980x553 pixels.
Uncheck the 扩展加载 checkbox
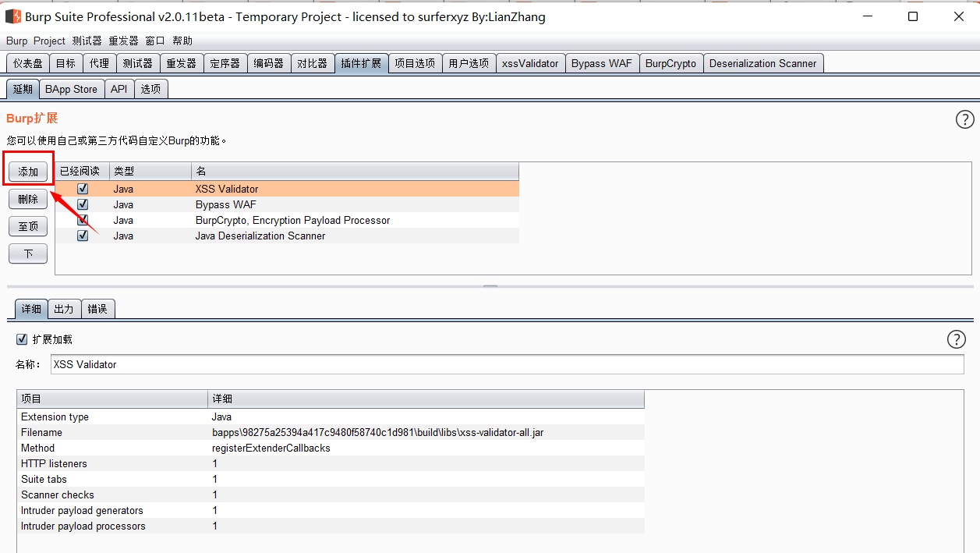(x=22, y=339)
